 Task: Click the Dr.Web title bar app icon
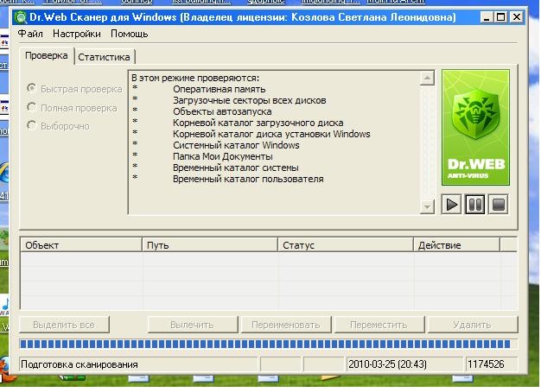pyautogui.click(x=21, y=17)
